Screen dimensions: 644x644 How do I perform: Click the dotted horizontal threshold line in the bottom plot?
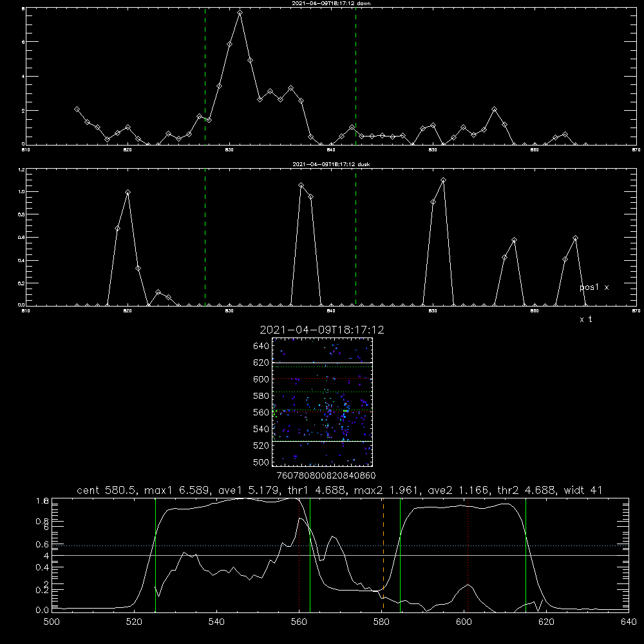tap(341, 546)
